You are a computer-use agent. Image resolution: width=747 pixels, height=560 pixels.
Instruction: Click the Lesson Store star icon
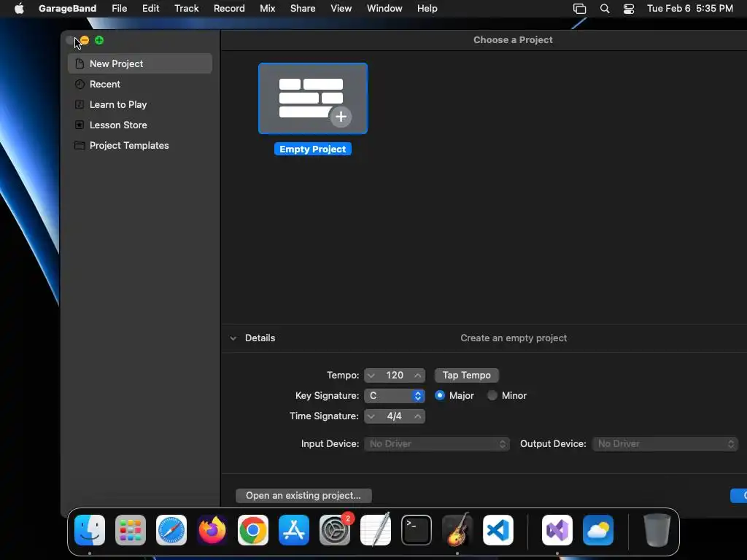pyautogui.click(x=80, y=125)
